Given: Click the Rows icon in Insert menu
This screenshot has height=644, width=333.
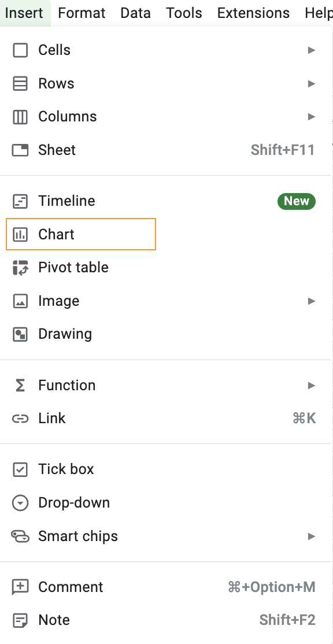Looking at the screenshot, I should (x=20, y=83).
